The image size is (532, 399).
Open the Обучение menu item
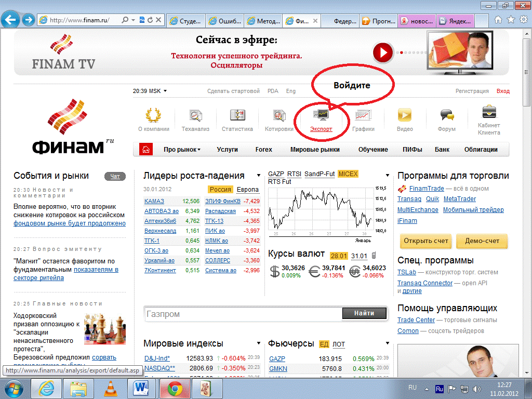pos(373,149)
